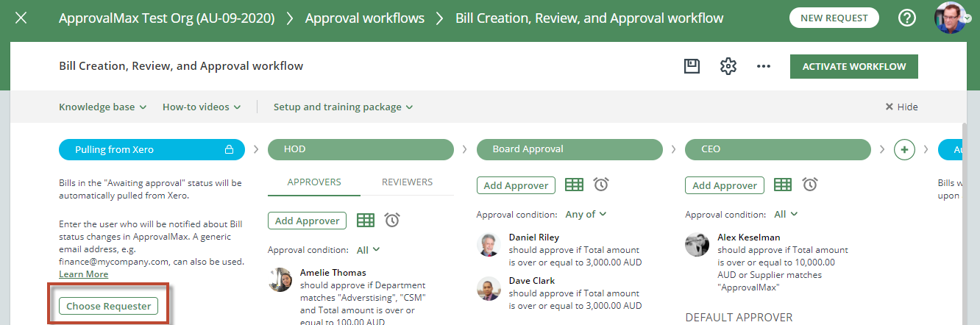Viewport: 980px width, 325px height.
Task: Expand the Setup and training package dropdown
Action: (x=343, y=107)
